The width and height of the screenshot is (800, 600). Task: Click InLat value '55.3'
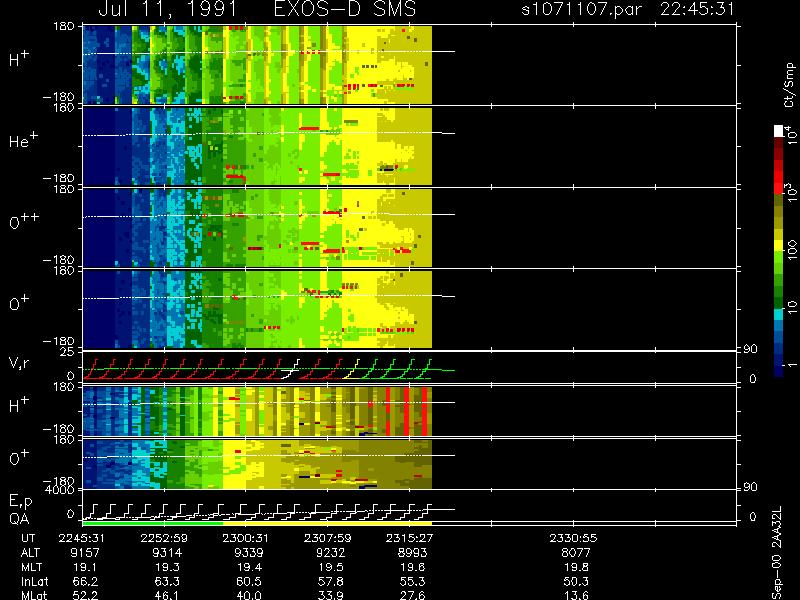[412, 581]
